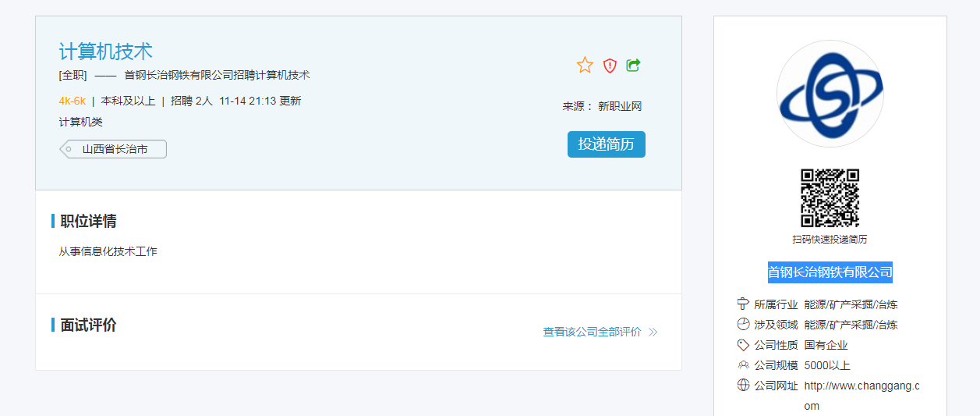Screen dimensions: 980x416
Task: Expand reviews with the double chevron arrow
Action: point(653,332)
